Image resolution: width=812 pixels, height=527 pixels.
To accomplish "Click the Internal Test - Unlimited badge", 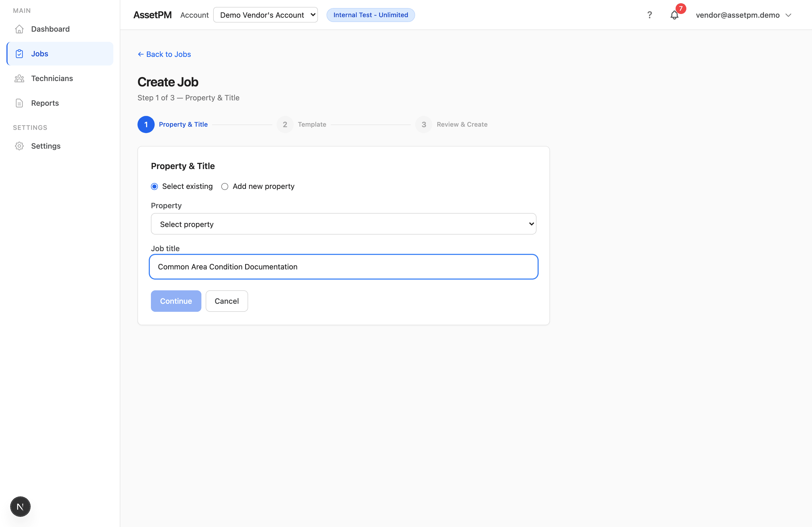I will [371, 15].
